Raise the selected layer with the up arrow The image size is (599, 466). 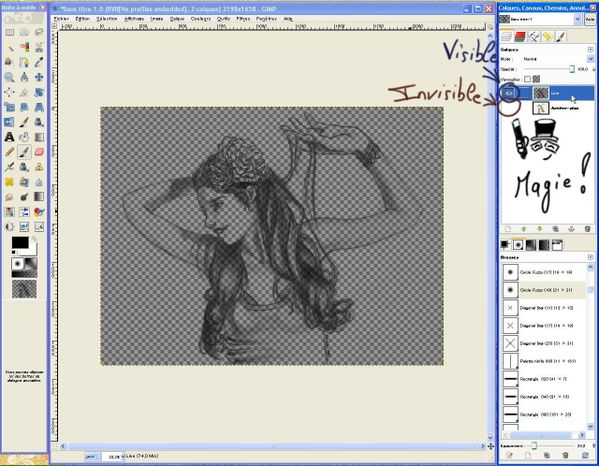[524, 229]
